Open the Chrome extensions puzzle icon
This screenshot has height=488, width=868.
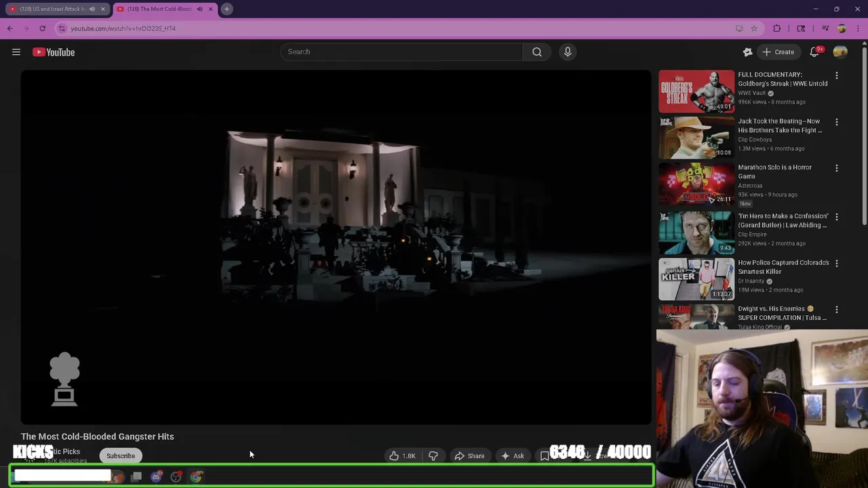pos(777,28)
